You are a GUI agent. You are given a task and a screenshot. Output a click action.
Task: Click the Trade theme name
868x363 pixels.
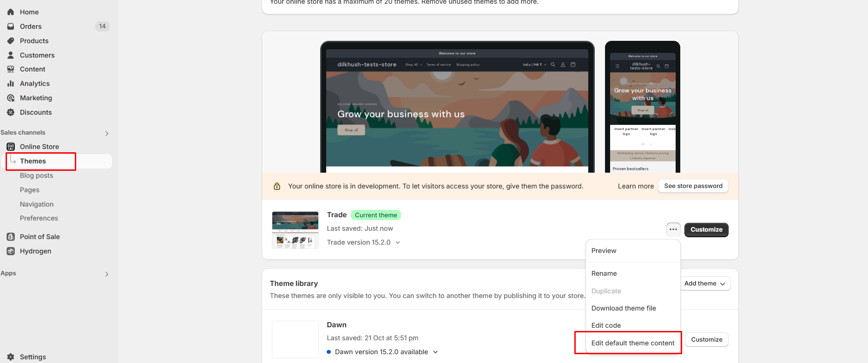click(336, 215)
